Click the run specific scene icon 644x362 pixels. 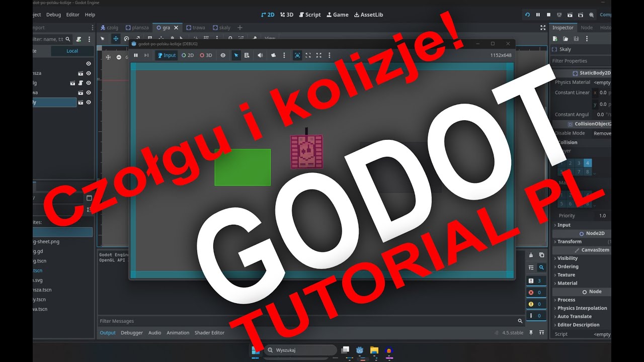(x=580, y=15)
